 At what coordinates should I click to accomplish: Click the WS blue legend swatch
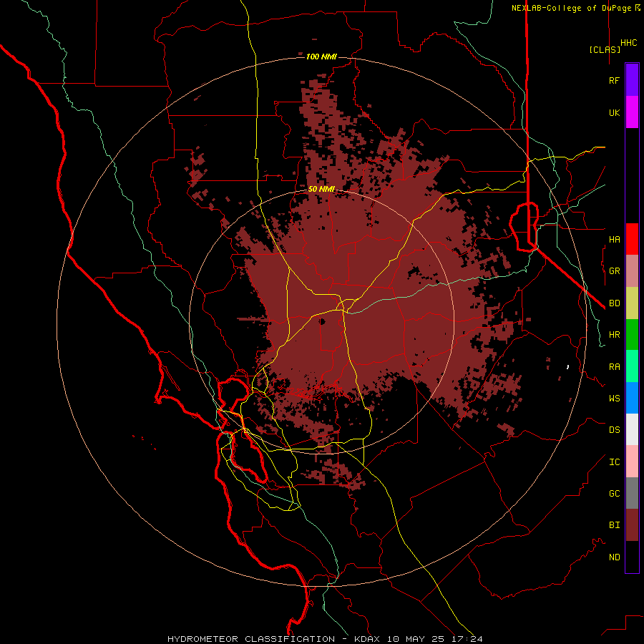(x=632, y=398)
